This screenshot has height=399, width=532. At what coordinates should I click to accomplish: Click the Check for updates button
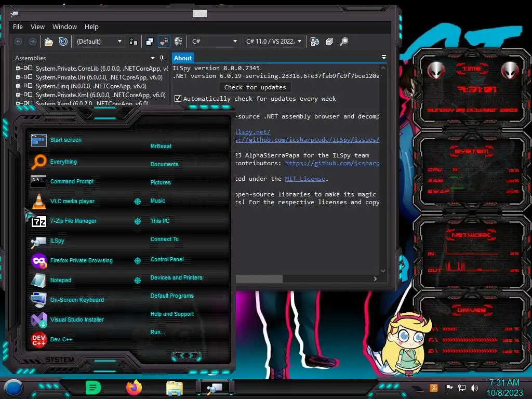[x=255, y=87]
